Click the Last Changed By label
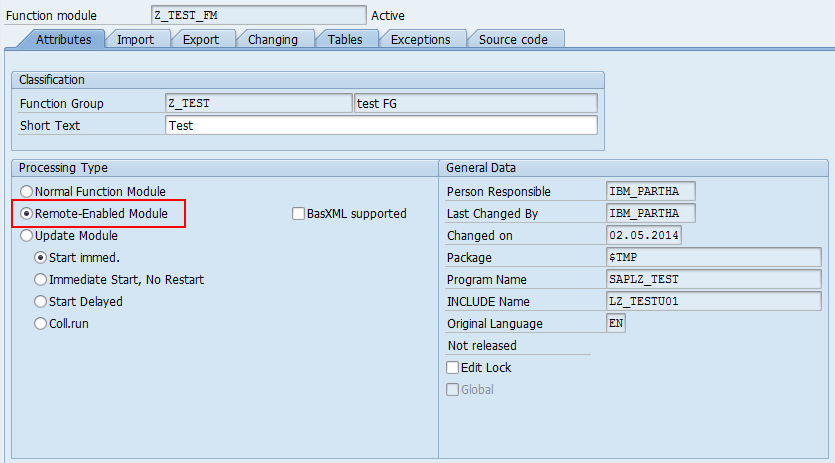Viewport: 835px width, 463px height. [x=493, y=214]
